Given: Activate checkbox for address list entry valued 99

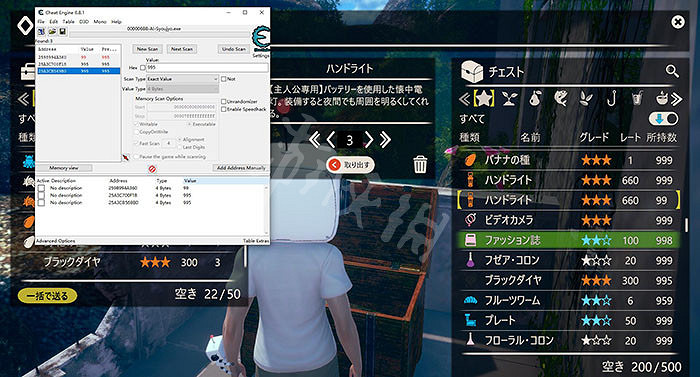Looking at the screenshot, I should 42,188.
